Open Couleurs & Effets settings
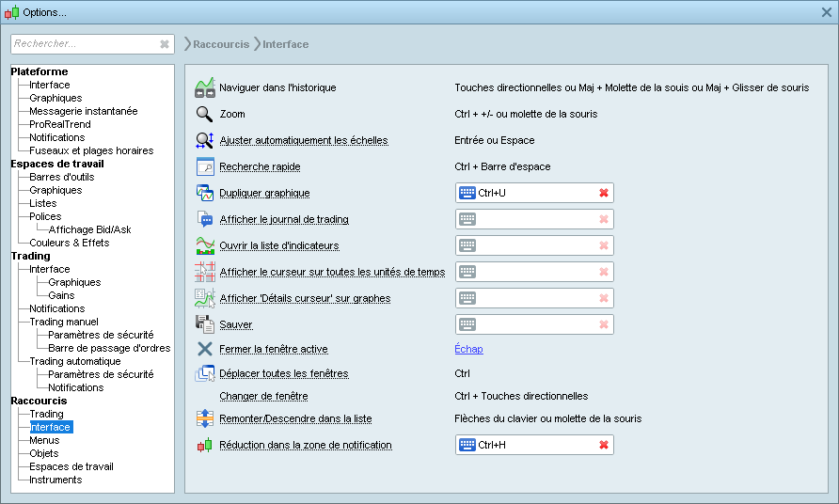This screenshot has height=504, width=839. tap(69, 243)
